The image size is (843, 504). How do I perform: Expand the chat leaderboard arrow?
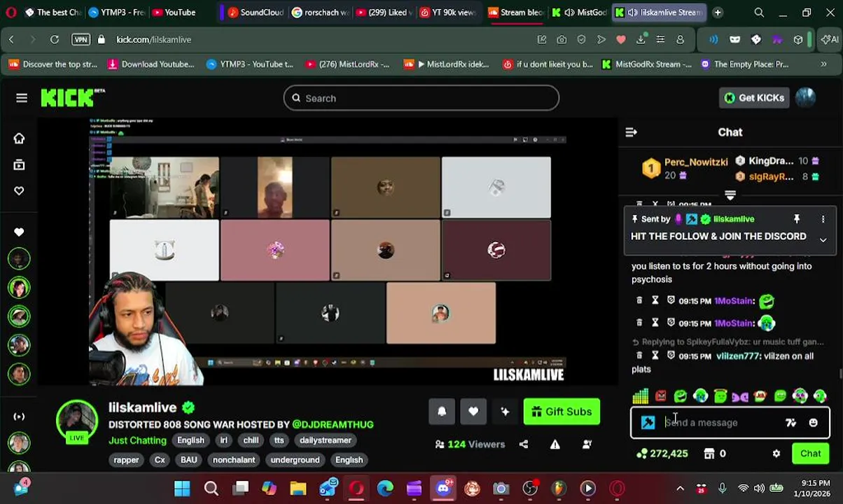730,195
